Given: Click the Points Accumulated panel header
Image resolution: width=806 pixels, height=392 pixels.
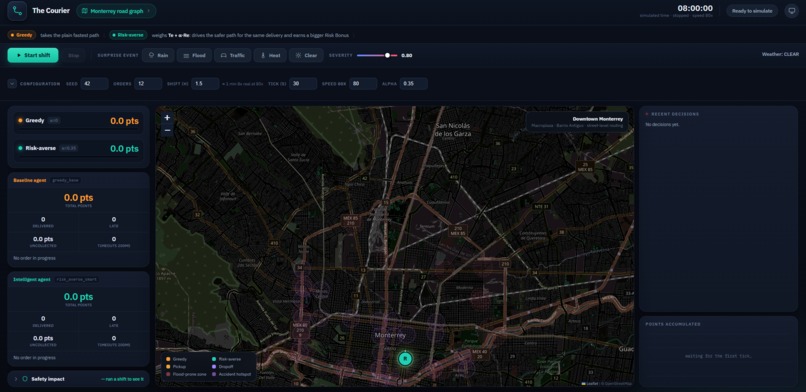Looking at the screenshot, I should click(x=673, y=324).
